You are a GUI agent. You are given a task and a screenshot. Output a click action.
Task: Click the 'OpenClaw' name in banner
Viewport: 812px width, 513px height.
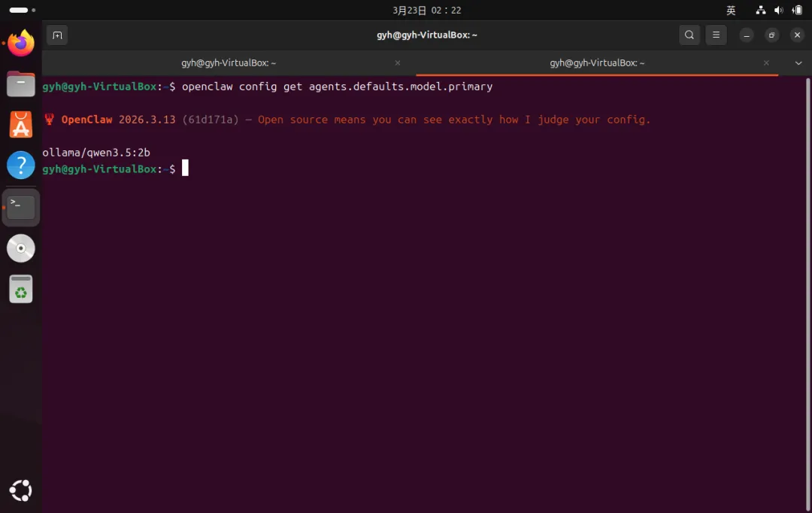(x=87, y=119)
